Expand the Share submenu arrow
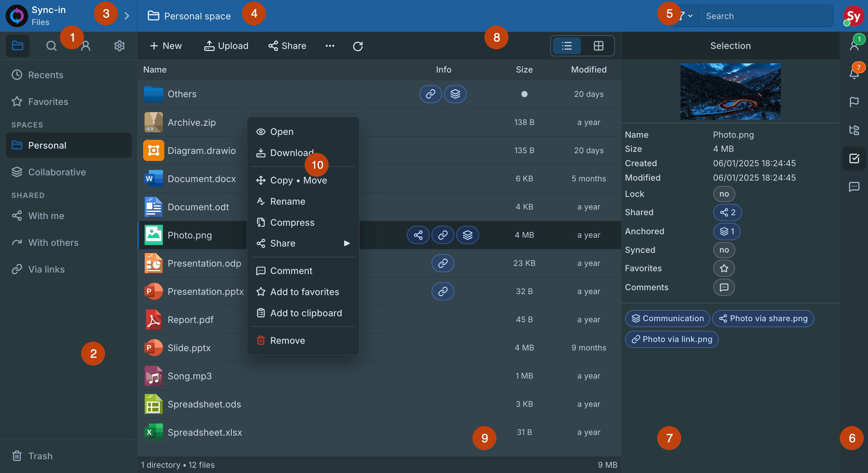This screenshot has width=868, height=473. coord(347,243)
